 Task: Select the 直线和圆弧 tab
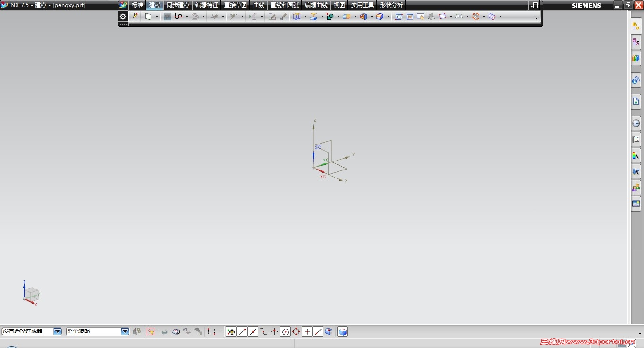coord(285,5)
